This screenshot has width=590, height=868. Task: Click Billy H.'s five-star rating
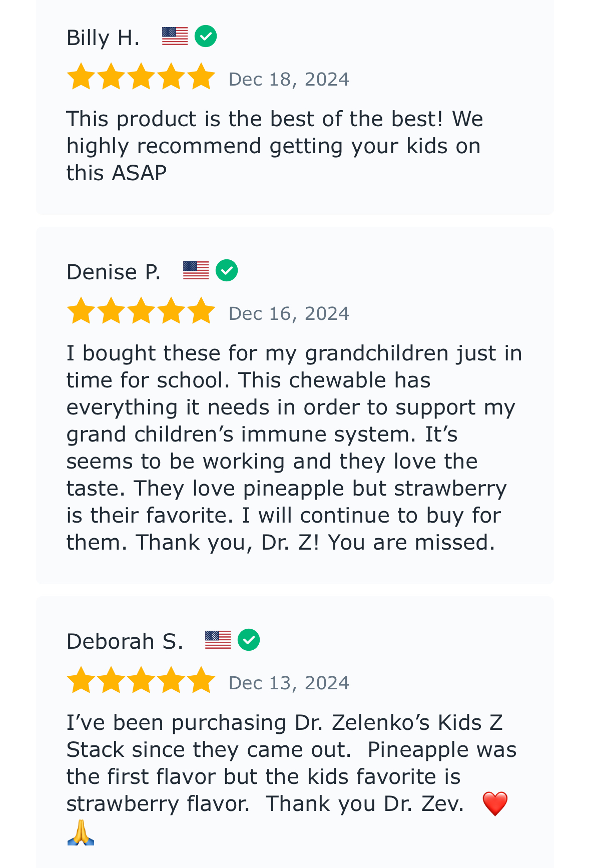[141, 77]
